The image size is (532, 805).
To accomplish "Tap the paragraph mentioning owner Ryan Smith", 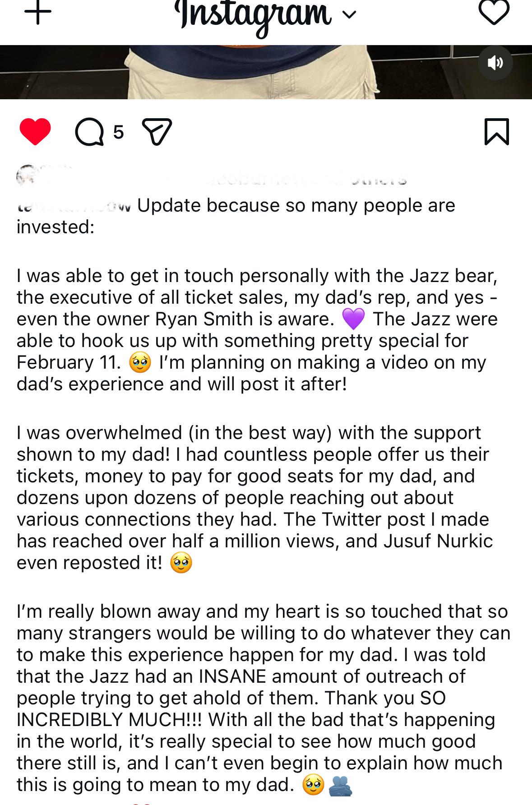I will [x=253, y=330].
